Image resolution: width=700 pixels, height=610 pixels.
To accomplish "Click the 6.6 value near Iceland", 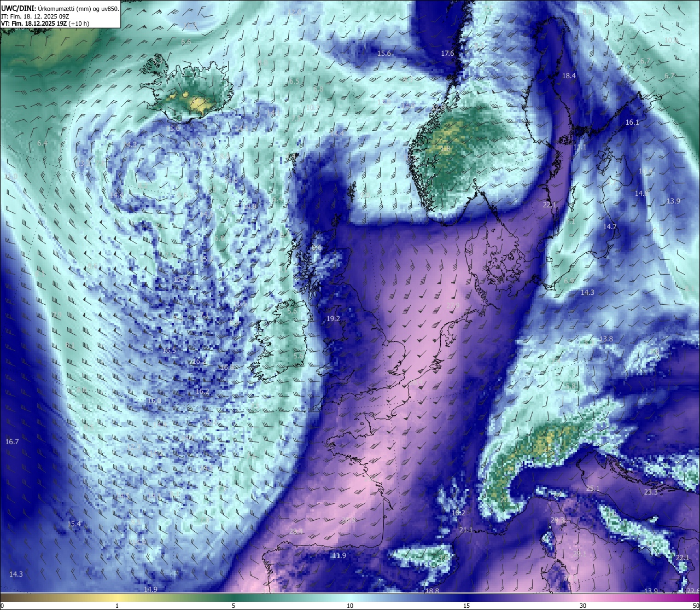I will click(186, 42).
